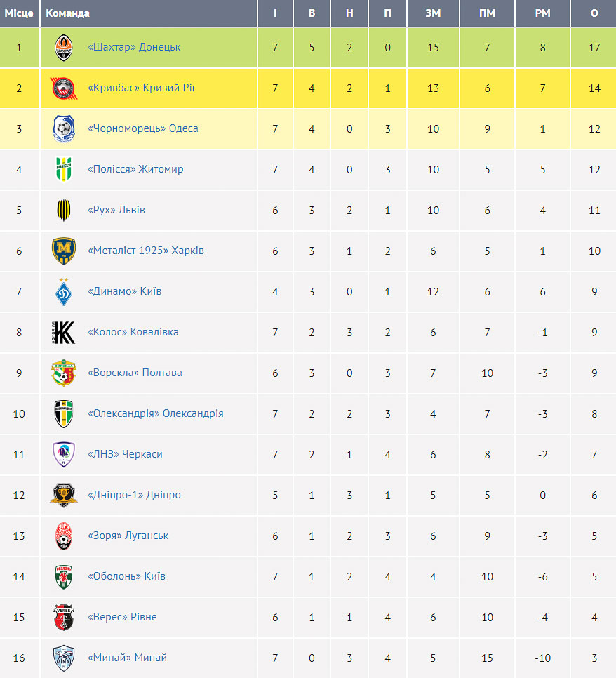Screen dimensions: 616x678
Task: Click the Chornomorets Odesa team crest
Action: coord(64,129)
